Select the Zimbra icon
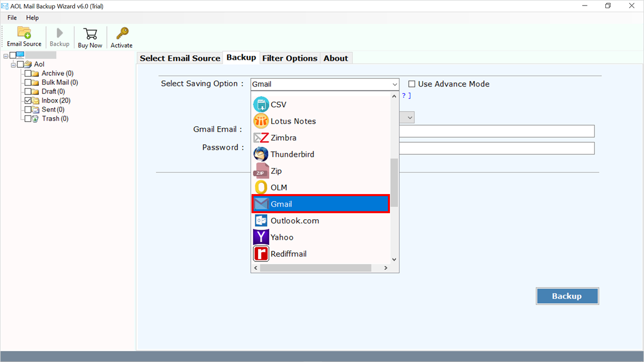644x362 pixels. click(x=261, y=138)
